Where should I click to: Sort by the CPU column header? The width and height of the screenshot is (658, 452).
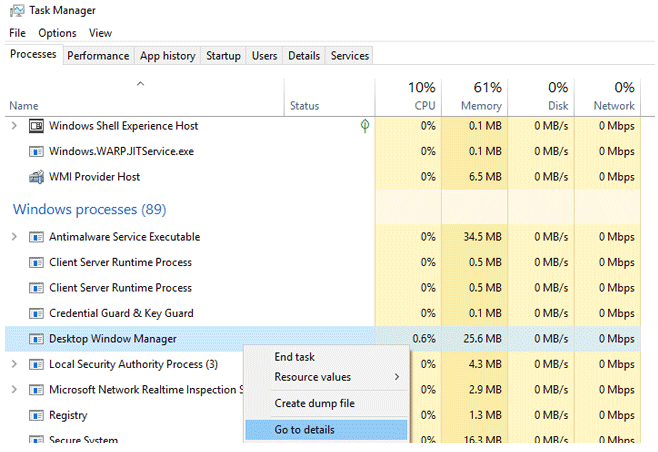pyautogui.click(x=408, y=97)
